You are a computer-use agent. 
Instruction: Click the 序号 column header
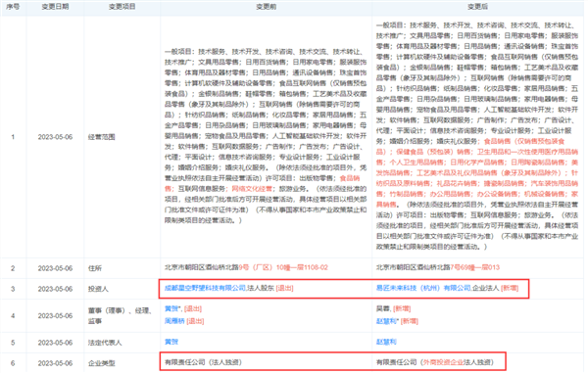[13, 7]
